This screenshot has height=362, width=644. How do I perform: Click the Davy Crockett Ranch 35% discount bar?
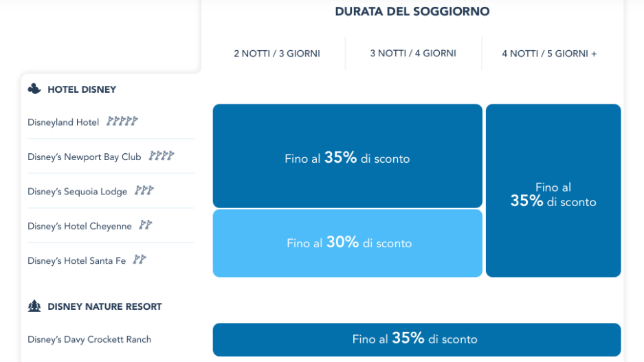(x=417, y=339)
